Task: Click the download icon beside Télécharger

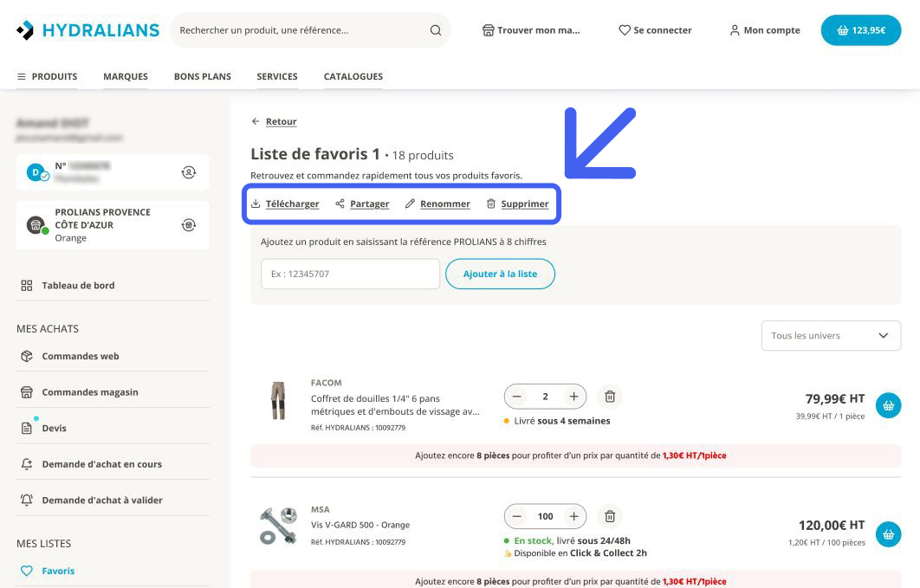Action: (x=256, y=204)
